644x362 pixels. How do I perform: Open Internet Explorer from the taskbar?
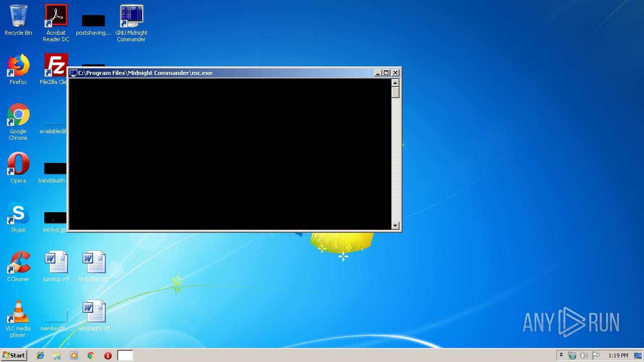pos(40,355)
